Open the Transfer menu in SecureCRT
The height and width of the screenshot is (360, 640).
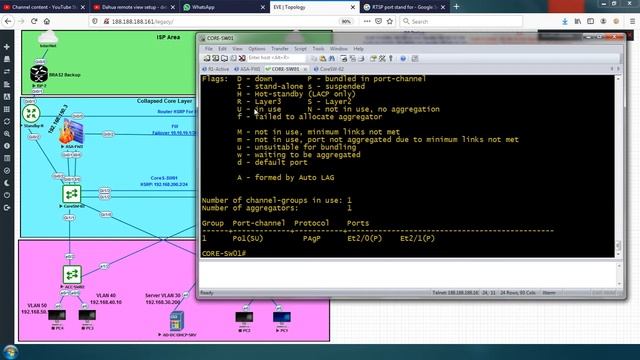pyautogui.click(x=280, y=49)
